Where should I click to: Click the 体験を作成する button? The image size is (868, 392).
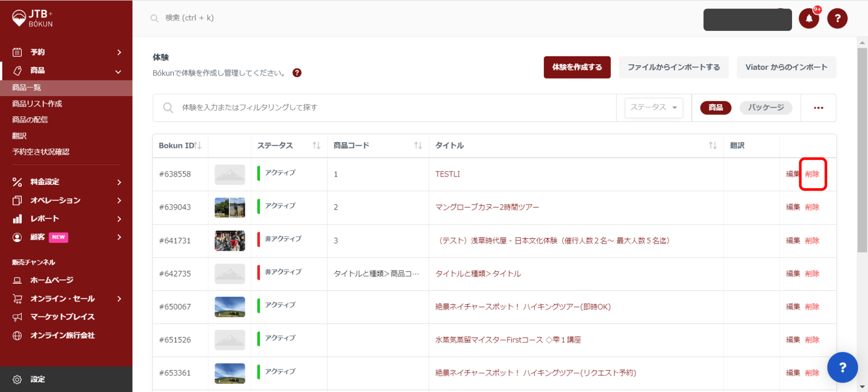pyautogui.click(x=577, y=67)
